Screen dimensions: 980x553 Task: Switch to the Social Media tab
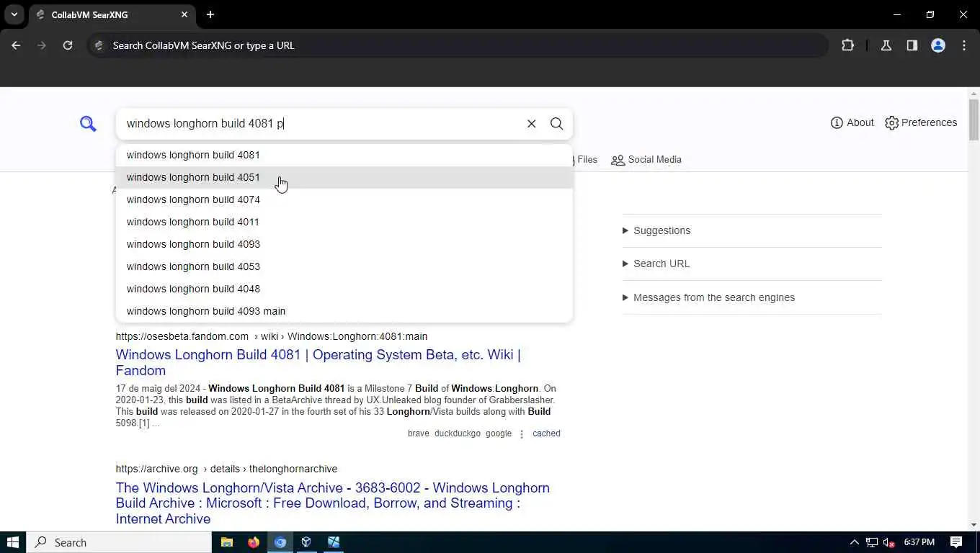(646, 159)
